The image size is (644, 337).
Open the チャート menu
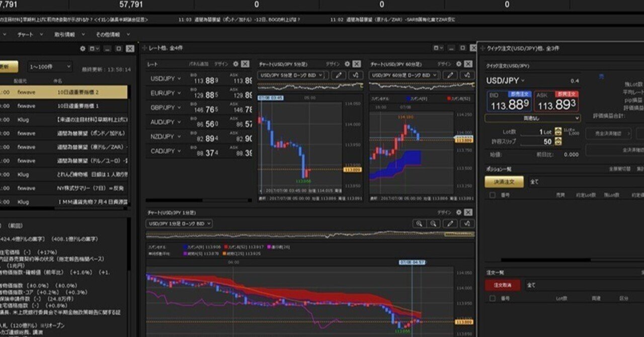coord(29,35)
